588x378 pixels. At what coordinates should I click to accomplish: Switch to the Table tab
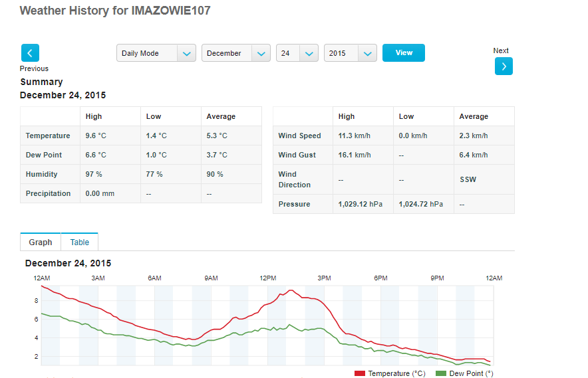point(79,242)
